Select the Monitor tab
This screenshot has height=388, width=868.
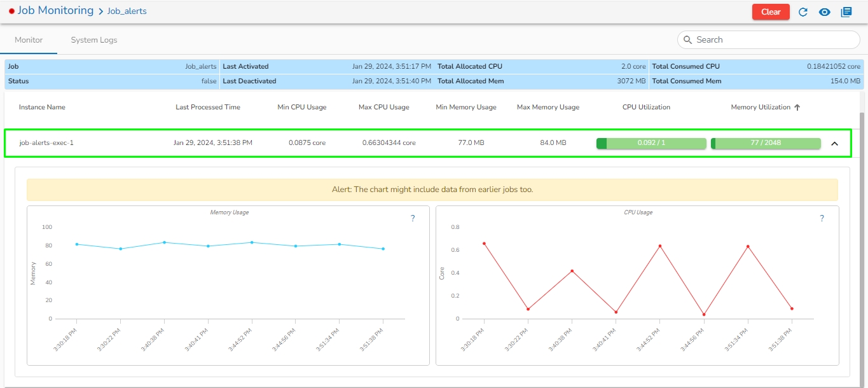(x=29, y=40)
